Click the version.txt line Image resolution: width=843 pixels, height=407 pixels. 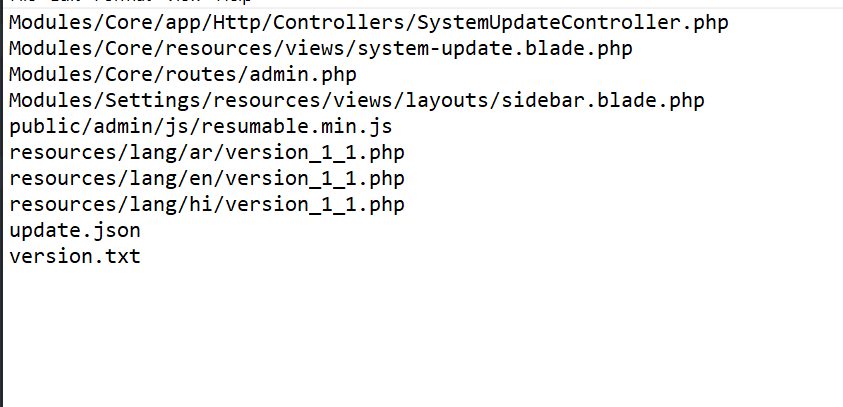(x=74, y=256)
